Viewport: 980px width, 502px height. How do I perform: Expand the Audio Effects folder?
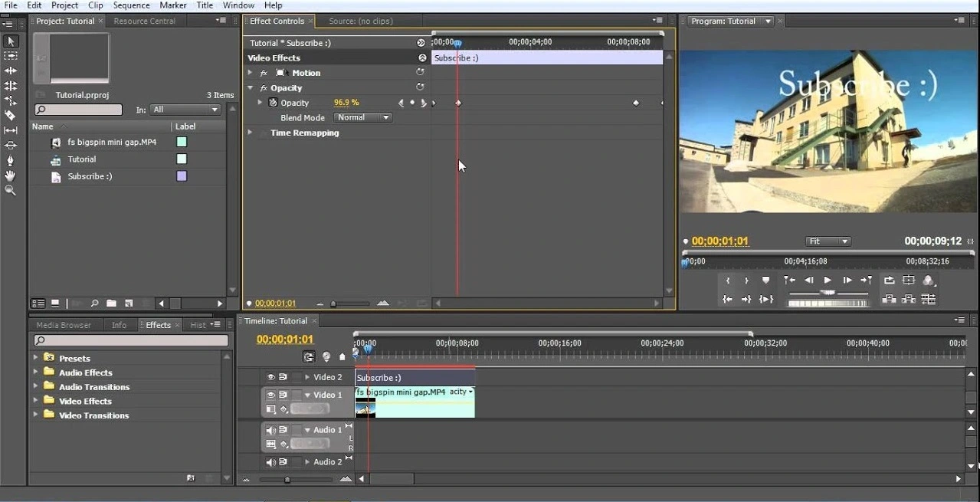pos(35,372)
